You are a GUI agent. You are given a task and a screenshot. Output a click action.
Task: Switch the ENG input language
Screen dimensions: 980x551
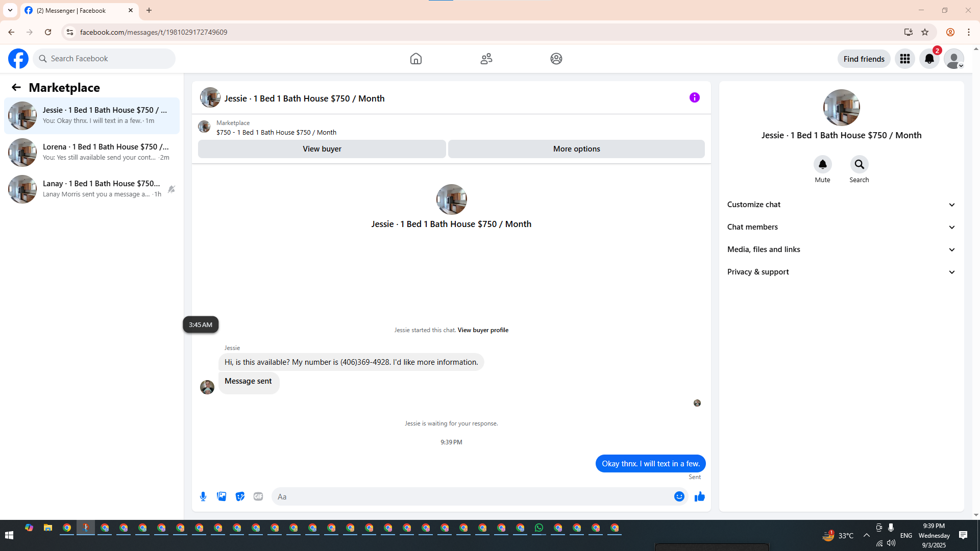pos(906,535)
